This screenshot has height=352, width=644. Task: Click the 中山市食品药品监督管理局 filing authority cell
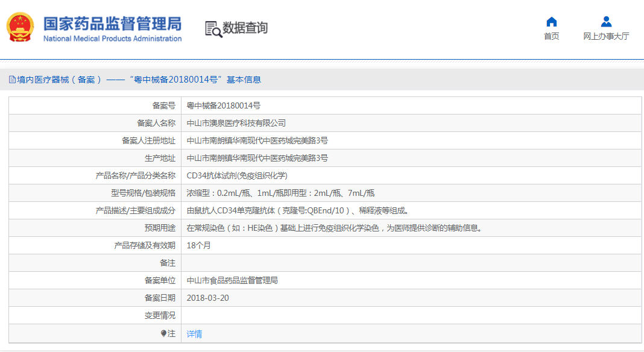pos(232,280)
